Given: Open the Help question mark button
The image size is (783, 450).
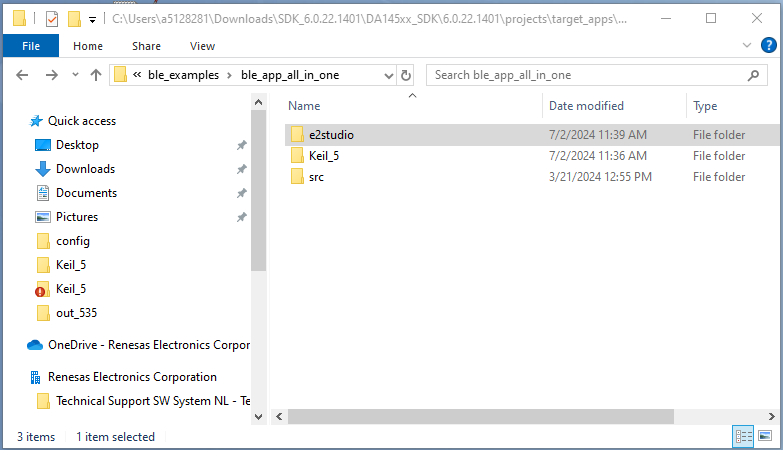Looking at the screenshot, I should click(769, 45).
